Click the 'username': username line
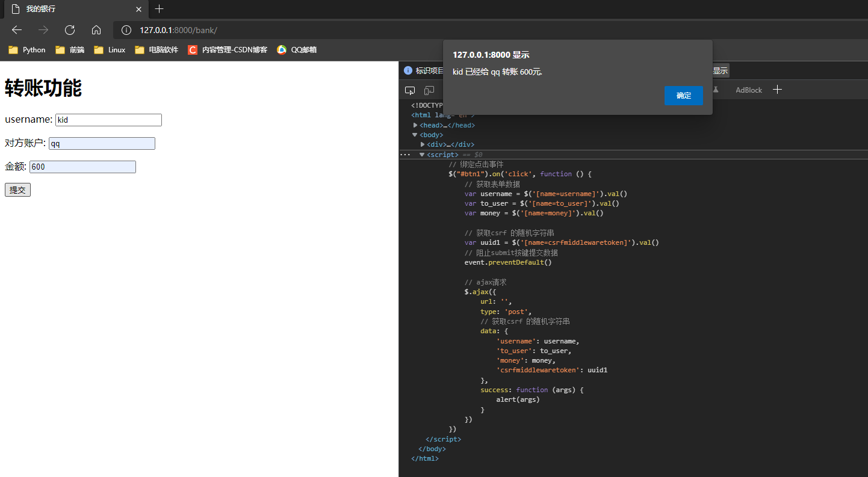Viewport: 868px width, 477px height. (x=538, y=341)
